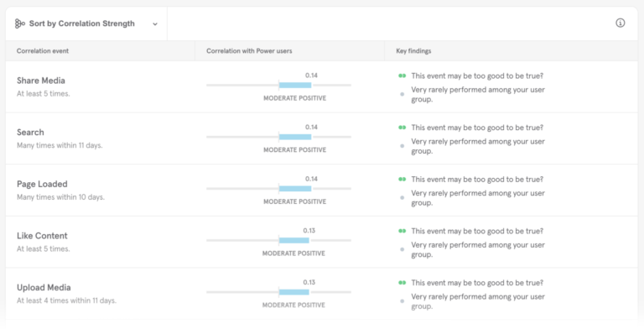Open the Sort by Correlation Strength dropdown
This screenshot has height=329, width=644.
(x=86, y=23)
